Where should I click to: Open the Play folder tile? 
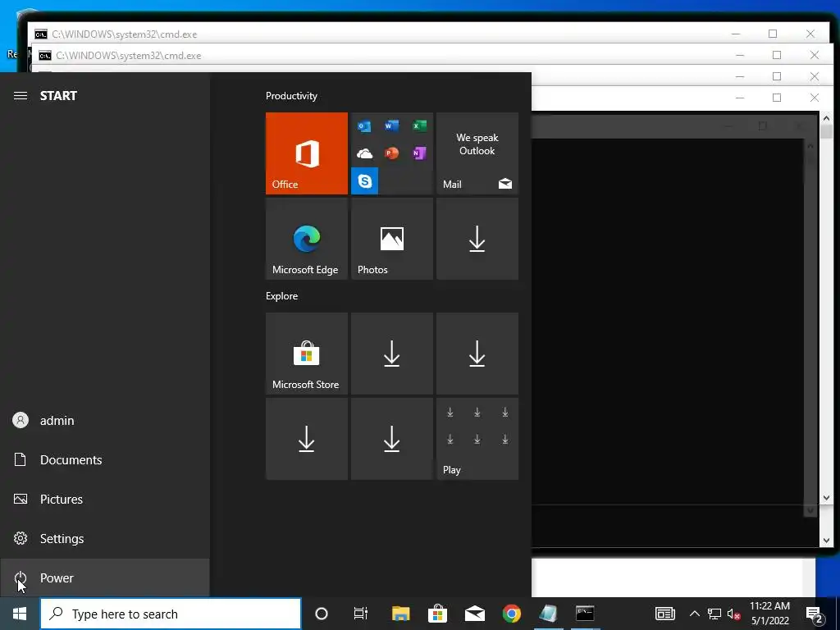(x=477, y=439)
